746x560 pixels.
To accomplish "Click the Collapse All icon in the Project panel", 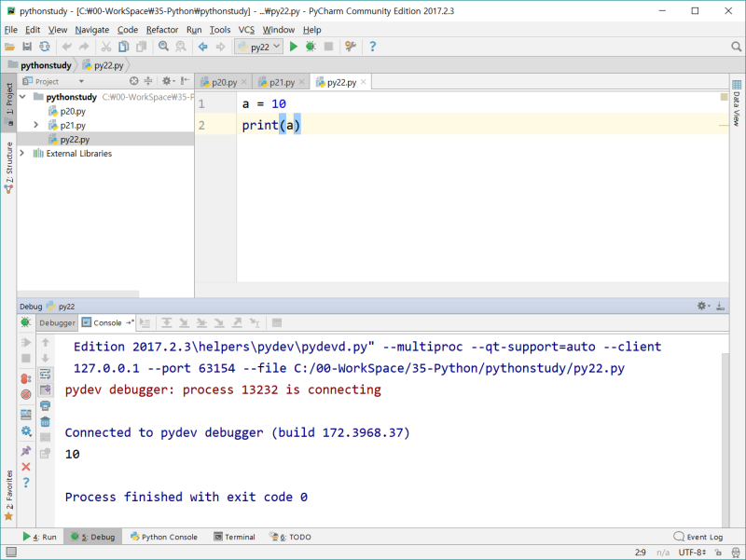I will pyautogui.click(x=148, y=81).
